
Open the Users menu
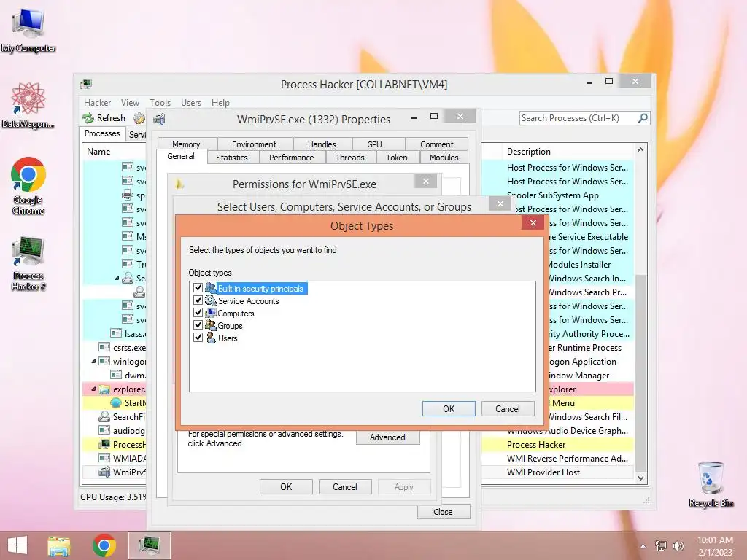pyautogui.click(x=191, y=102)
